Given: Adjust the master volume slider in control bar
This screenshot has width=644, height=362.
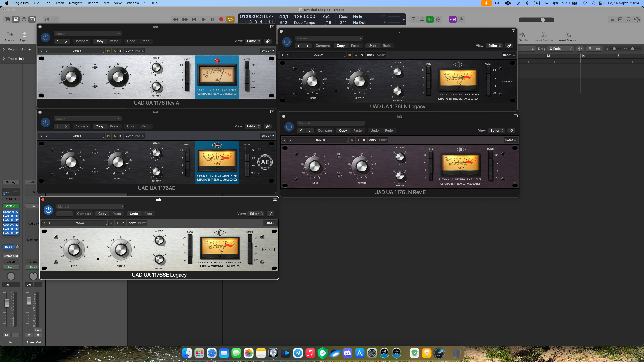Looking at the screenshot, I should pos(543,20).
